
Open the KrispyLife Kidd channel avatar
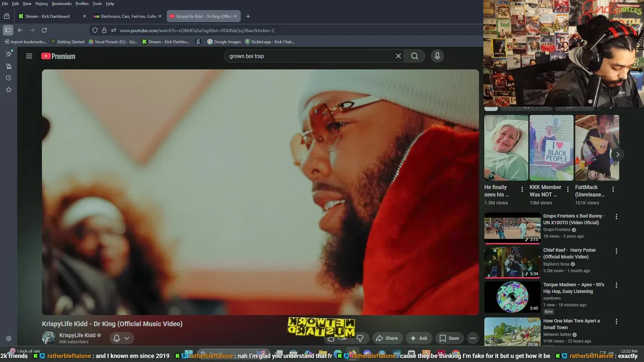click(x=48, y=338)
